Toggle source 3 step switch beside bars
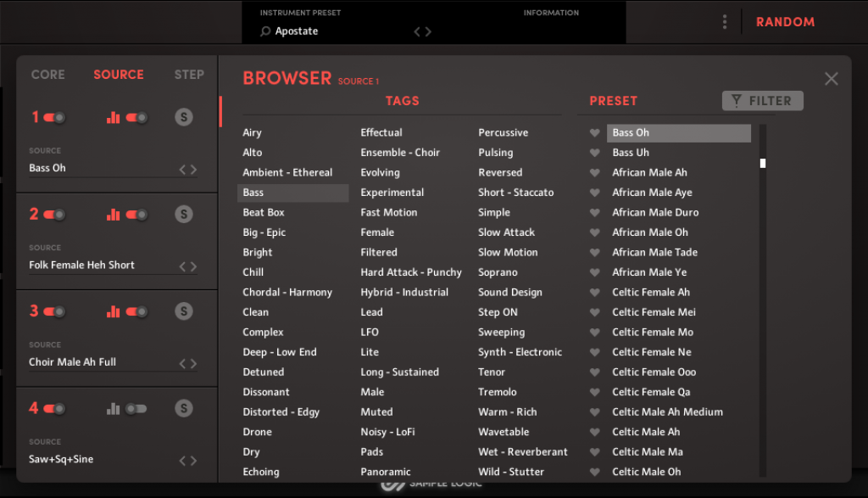 click(x=136, y=311)
